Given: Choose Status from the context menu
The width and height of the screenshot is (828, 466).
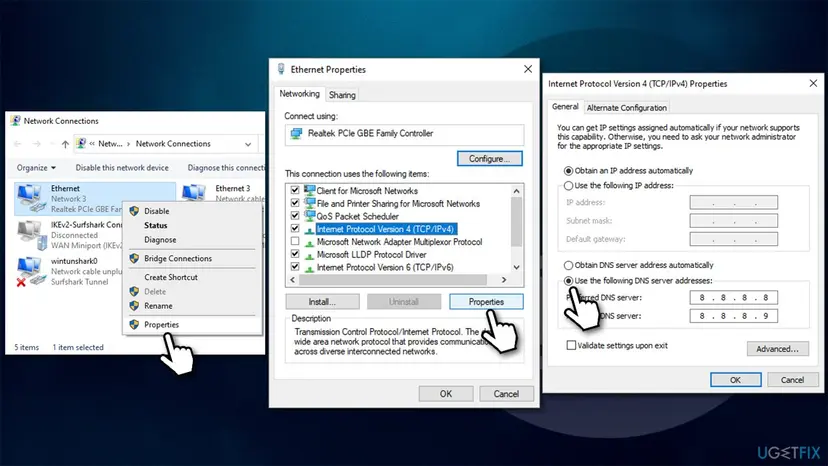Looking at the screenshot, I should [x=155, y=225].
